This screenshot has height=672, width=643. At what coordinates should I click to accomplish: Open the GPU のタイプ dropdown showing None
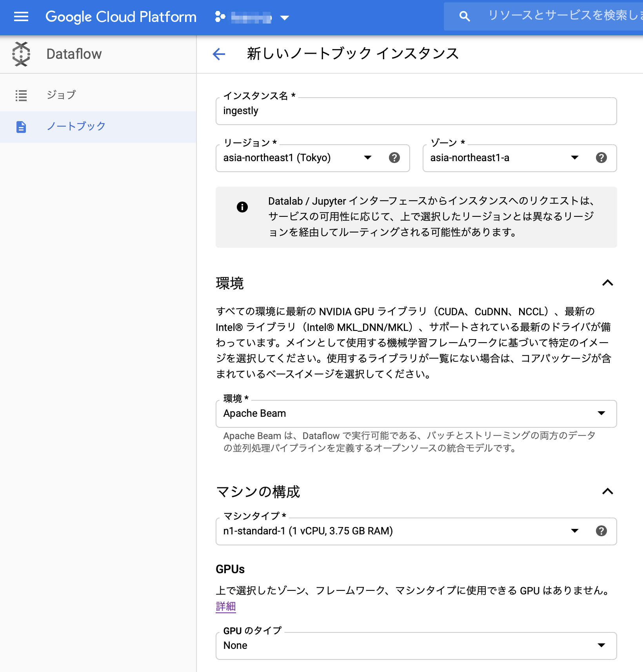tap(416, 646)
